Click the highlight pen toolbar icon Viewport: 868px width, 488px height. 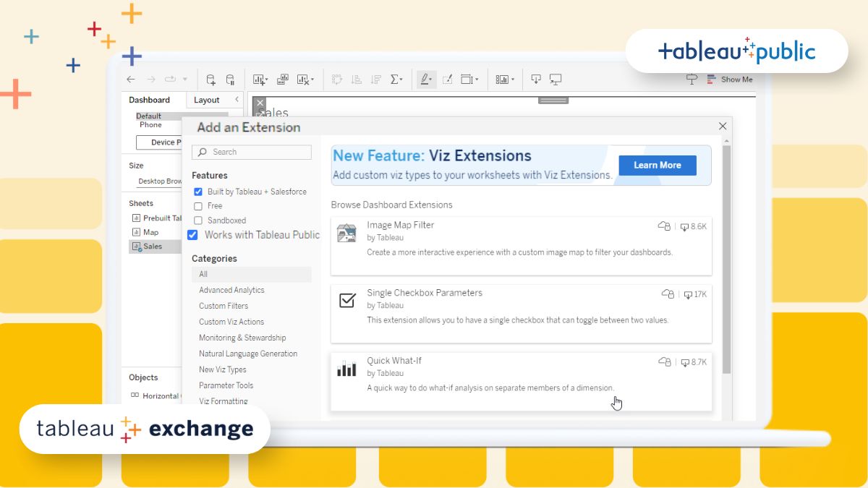[425, 80]
